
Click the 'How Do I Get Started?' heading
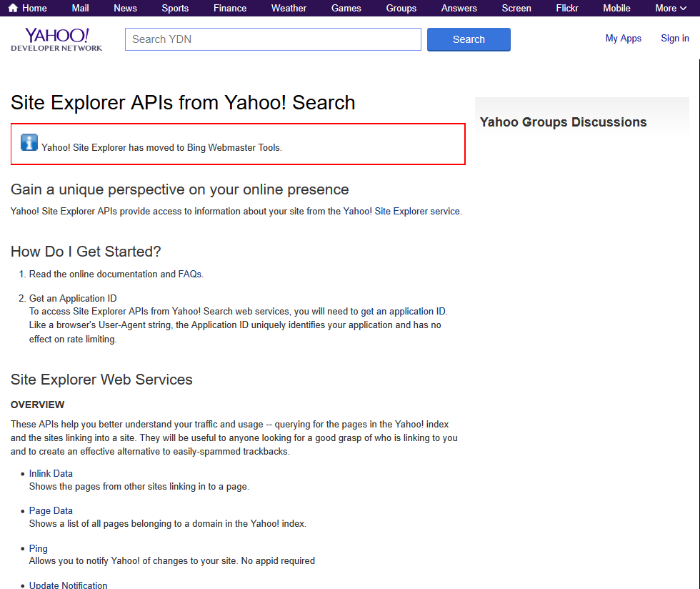coord(86,252)
